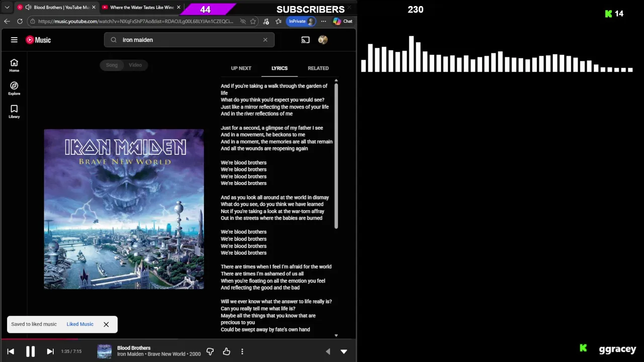Click the ggracey username overlay

tap(617, 349)
